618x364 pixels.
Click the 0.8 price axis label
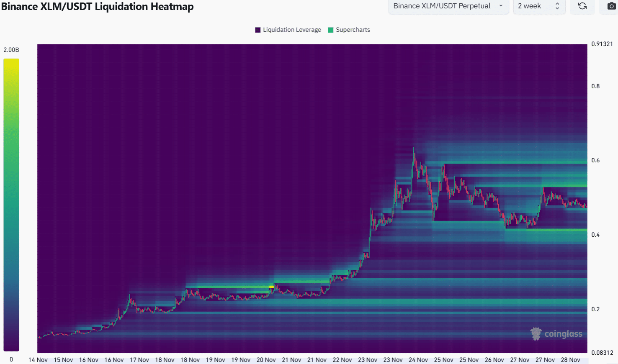tap(595, 86)
